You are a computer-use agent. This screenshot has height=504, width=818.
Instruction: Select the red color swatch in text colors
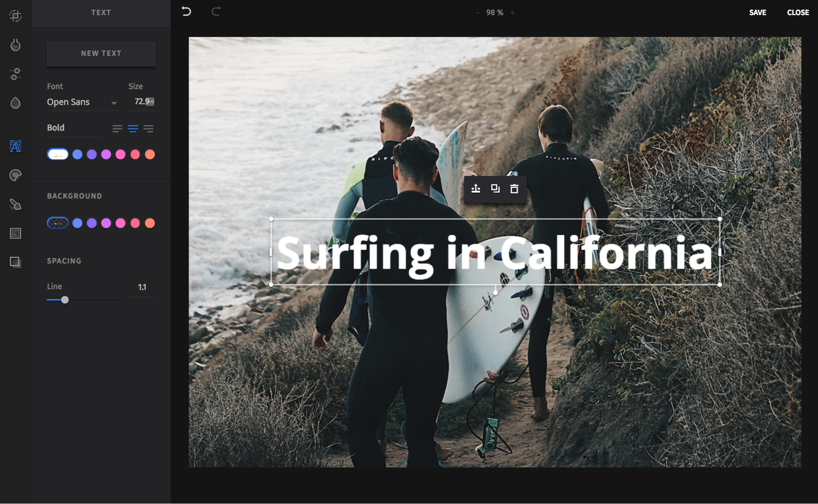coord(135,154)
